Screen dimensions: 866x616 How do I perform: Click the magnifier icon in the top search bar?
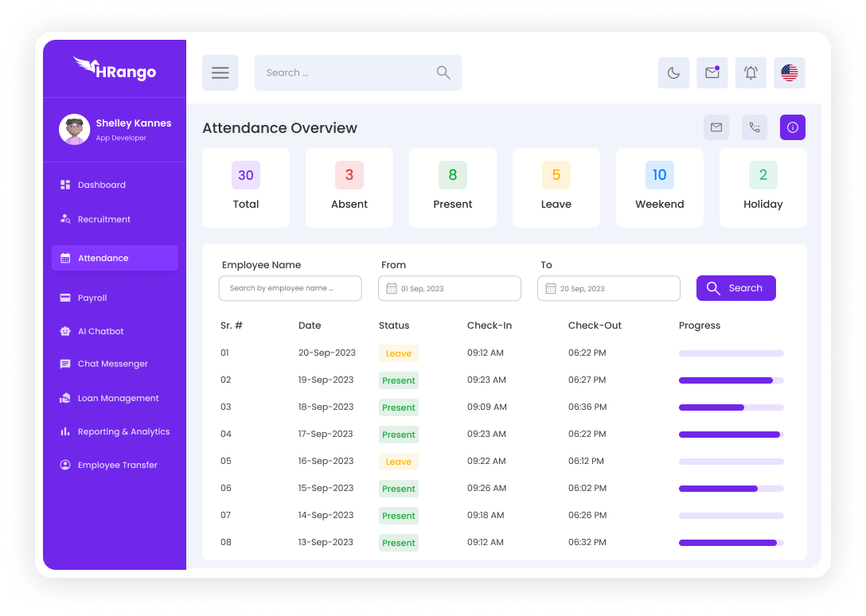443,73
